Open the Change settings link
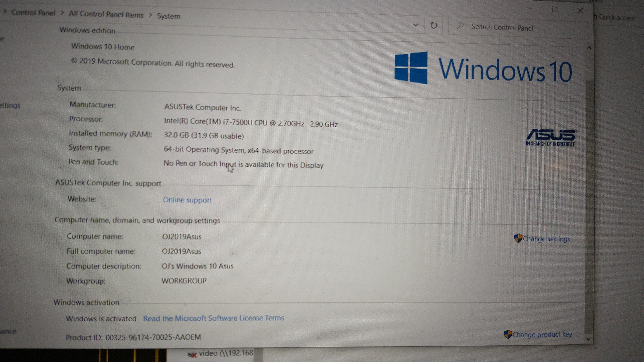This screenshot has height=362, width=644. [547, 239]
